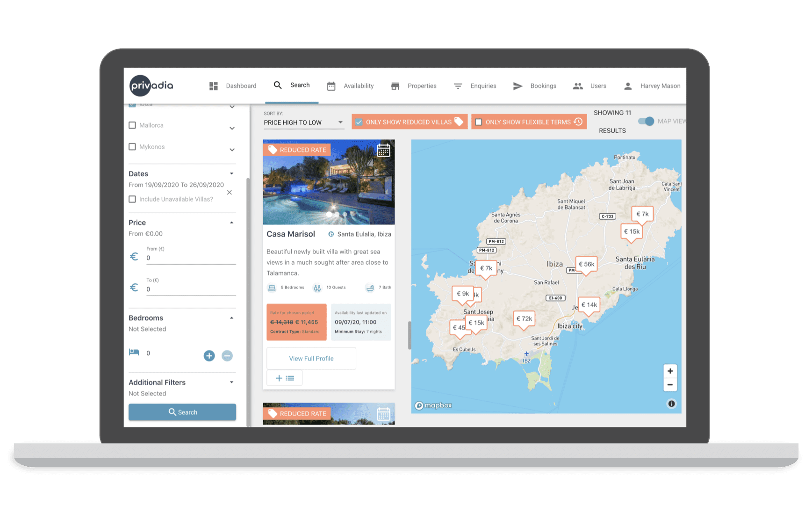Open the Dashboard grid icon

tap(214, 86)
